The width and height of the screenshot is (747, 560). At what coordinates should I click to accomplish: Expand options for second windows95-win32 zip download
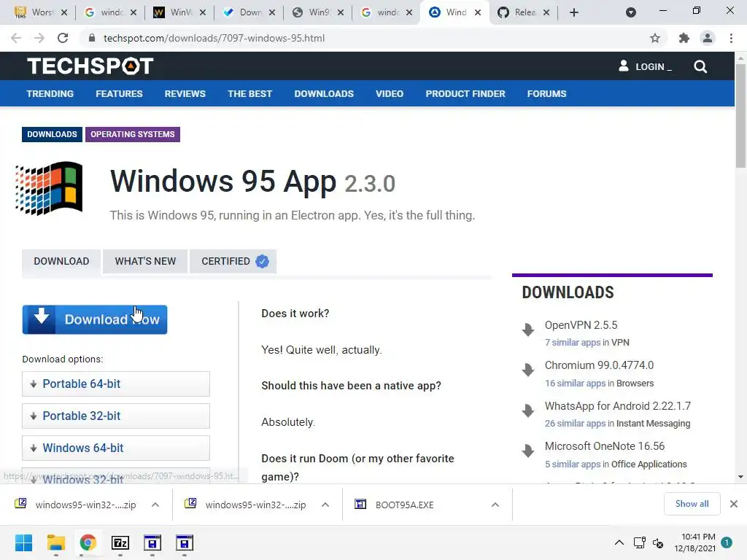pyautogui.click(x=325, y=505)
